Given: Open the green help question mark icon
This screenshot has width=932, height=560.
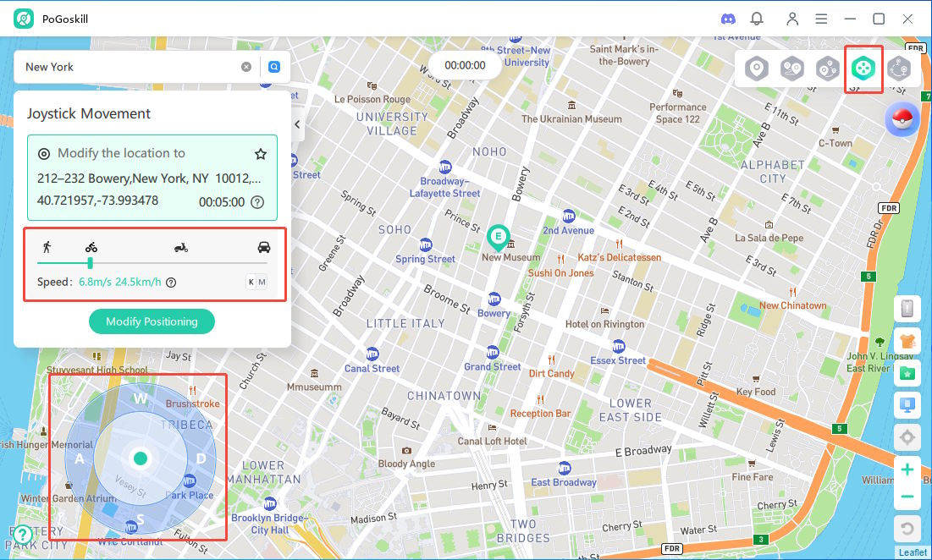Looking at the screenshot, I should click(23, 535).
